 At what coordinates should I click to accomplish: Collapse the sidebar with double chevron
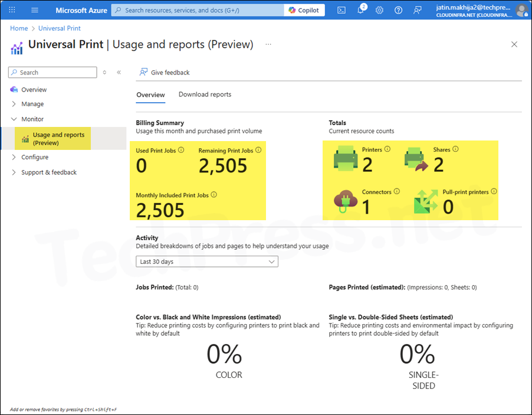click(x=119, y=72)
